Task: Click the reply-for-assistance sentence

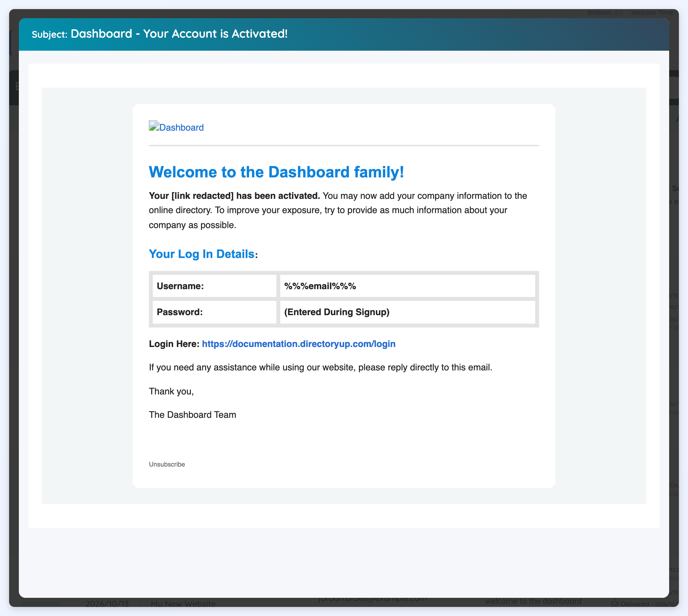Action: (x=321, y=367)
